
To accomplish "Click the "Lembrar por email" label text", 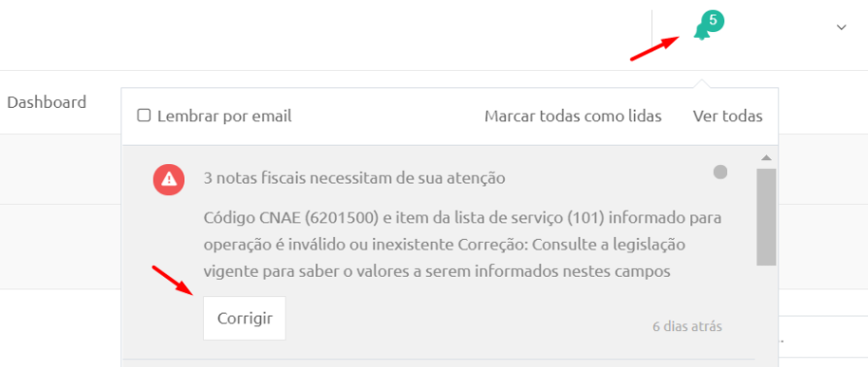I will [224, 117].
